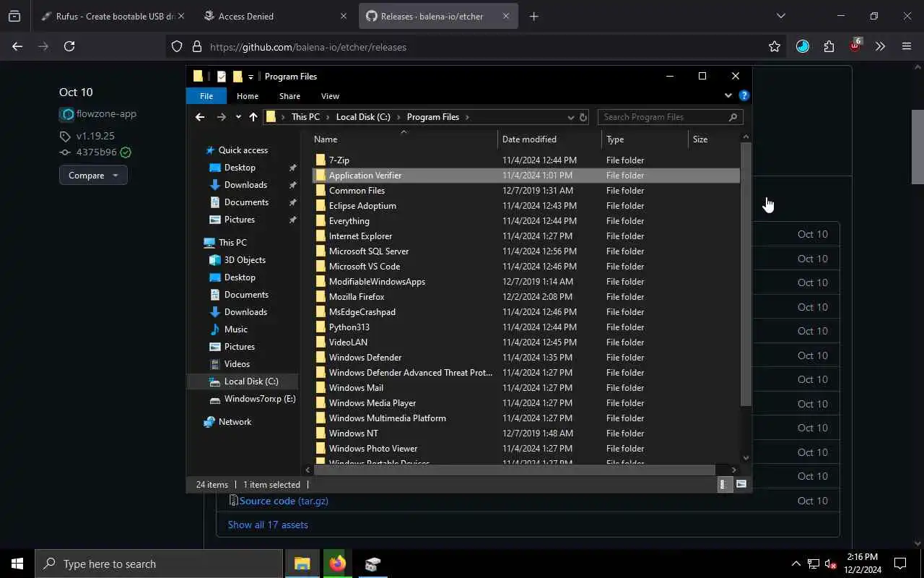Click Explorer horizontal scrollbar thumb
This screenshot has height=578, width=924.
514,470
